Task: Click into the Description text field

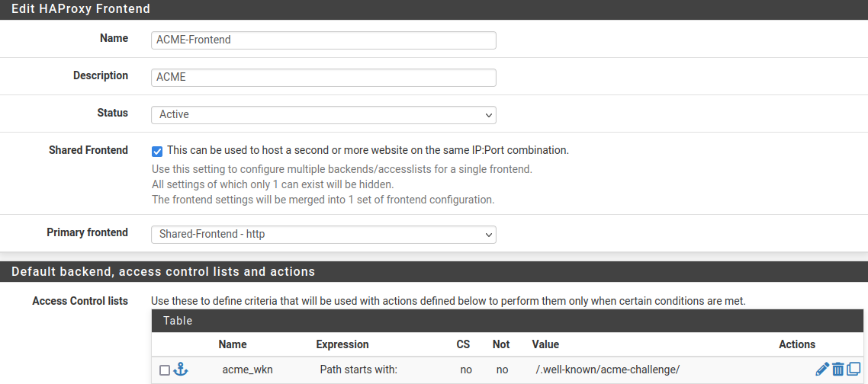Action: pos(323,77)
